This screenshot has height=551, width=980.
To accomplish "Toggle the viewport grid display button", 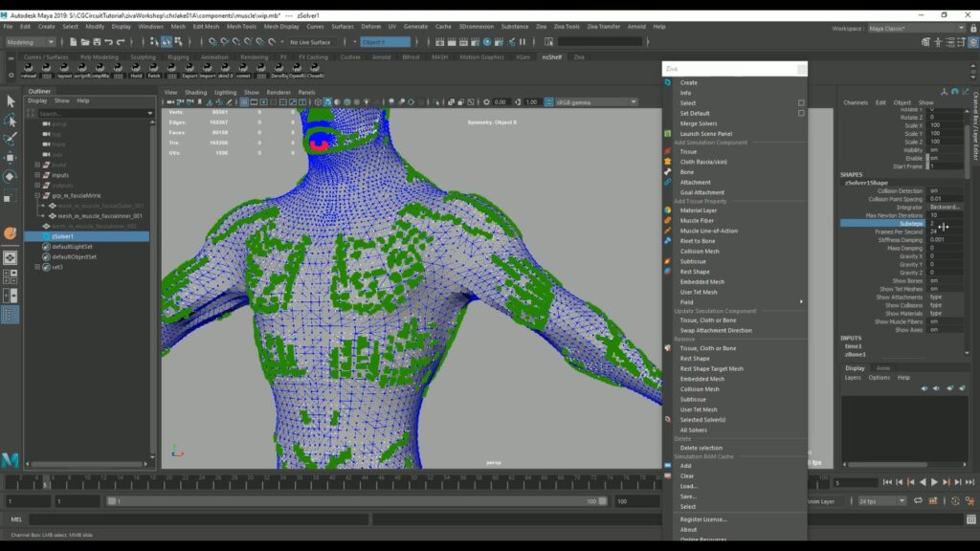I will coord(244,101).
